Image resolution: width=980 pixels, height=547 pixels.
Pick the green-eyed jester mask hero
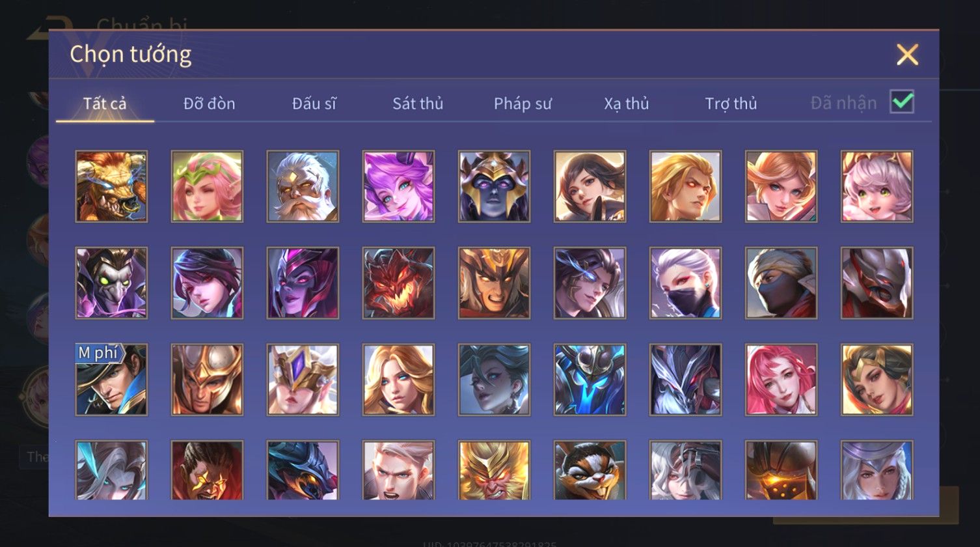(x=111, y=283)
